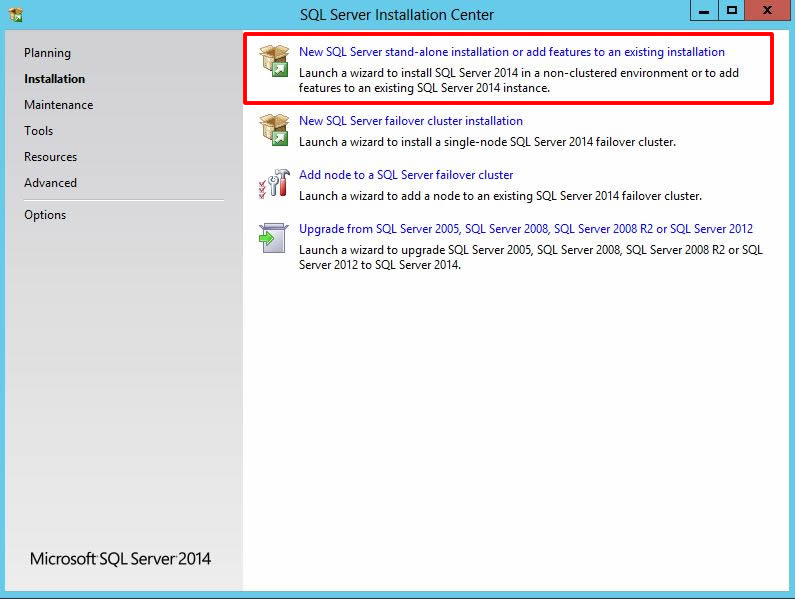Close the SQL Server Installation Center
This screenshot has width=795, height=599.
767,11
